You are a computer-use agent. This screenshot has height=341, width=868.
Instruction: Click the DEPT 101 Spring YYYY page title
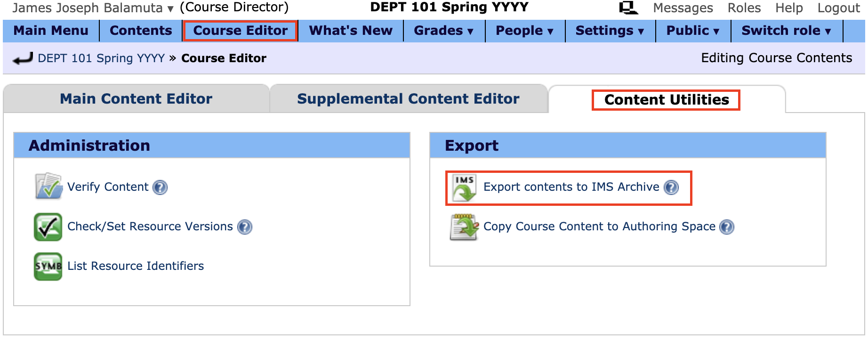pyautogui.click(x=449, y=7)
